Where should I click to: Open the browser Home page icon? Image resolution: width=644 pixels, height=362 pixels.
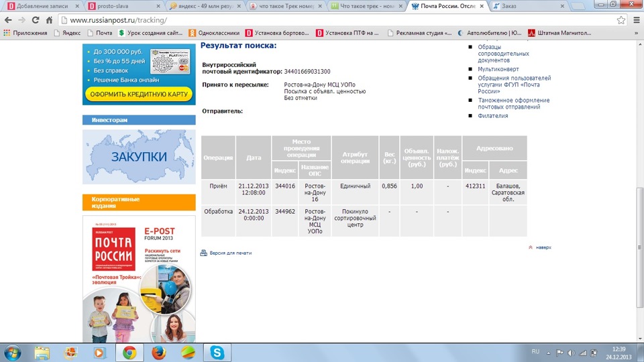click(49, 19)
